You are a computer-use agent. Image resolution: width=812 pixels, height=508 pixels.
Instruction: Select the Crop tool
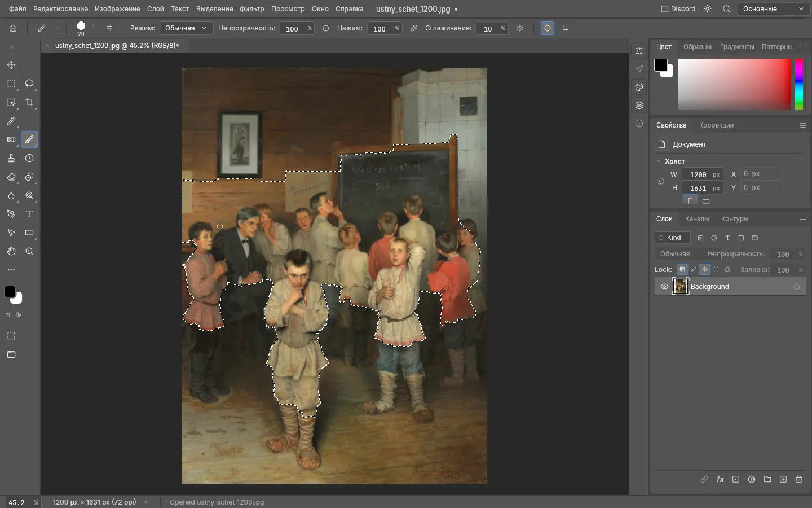[x=29, y=102]
